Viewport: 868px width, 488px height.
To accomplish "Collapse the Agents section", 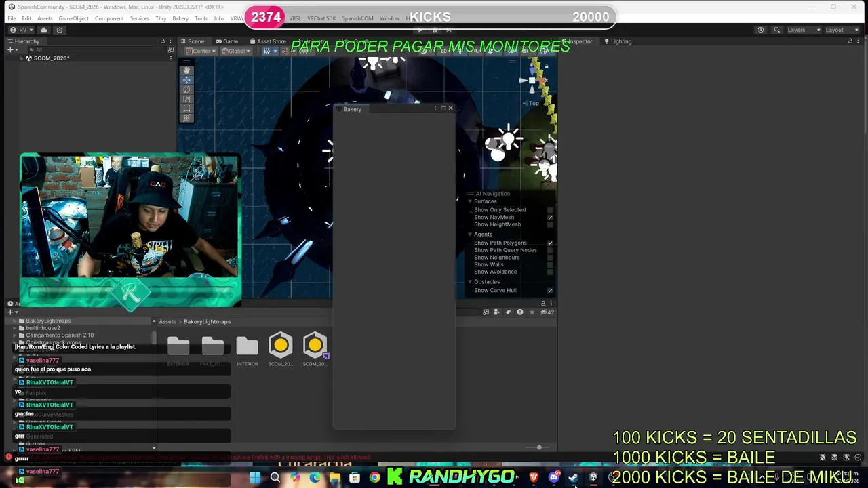I will point(470,235).
